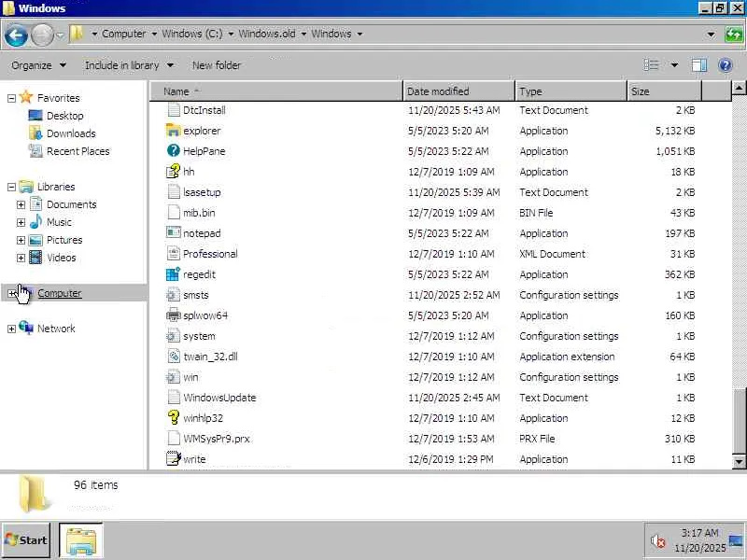This screenshot has width=747, height=560.
Task: Select the smsts configuration icon
Action: pyautogui.click(x=173, y=295)
